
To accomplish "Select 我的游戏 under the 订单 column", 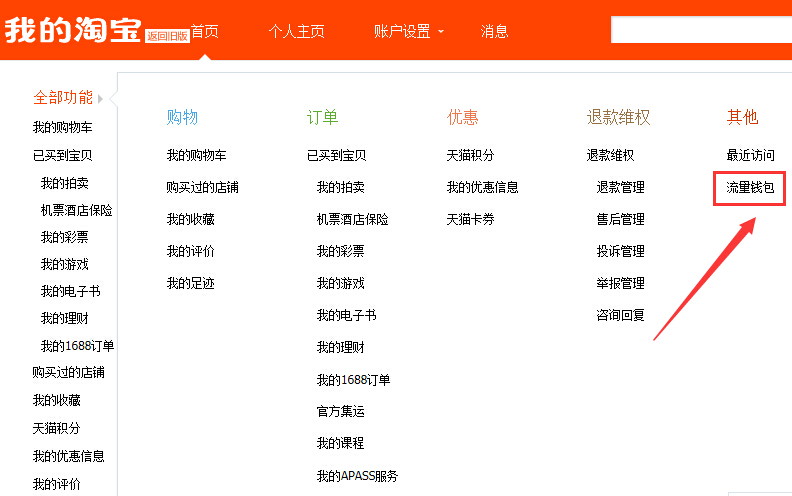I will click(341, 283).
